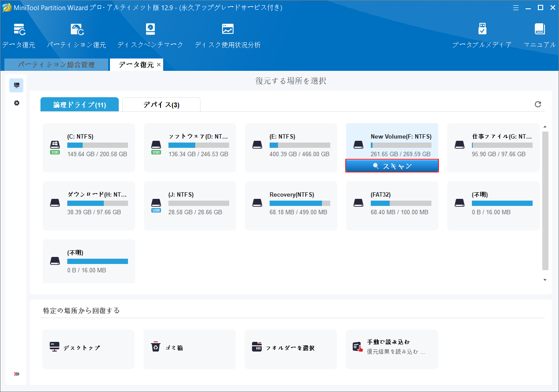Click text 149.64 GB / 200.58 GB
The width and height of the screenshot is (559, 392).
pyautogui.click(x=97, y=154)
